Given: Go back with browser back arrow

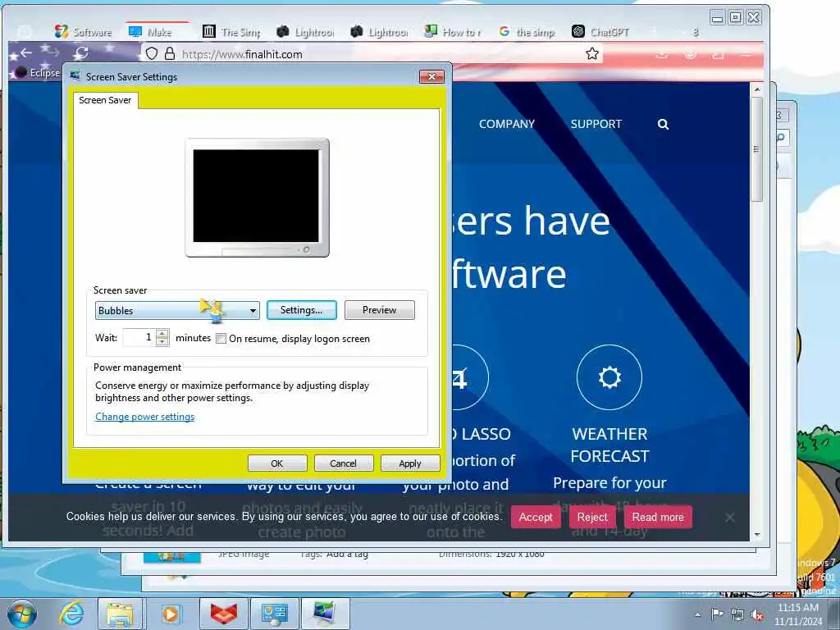Looking at the screenshot, I should [25, 53].
